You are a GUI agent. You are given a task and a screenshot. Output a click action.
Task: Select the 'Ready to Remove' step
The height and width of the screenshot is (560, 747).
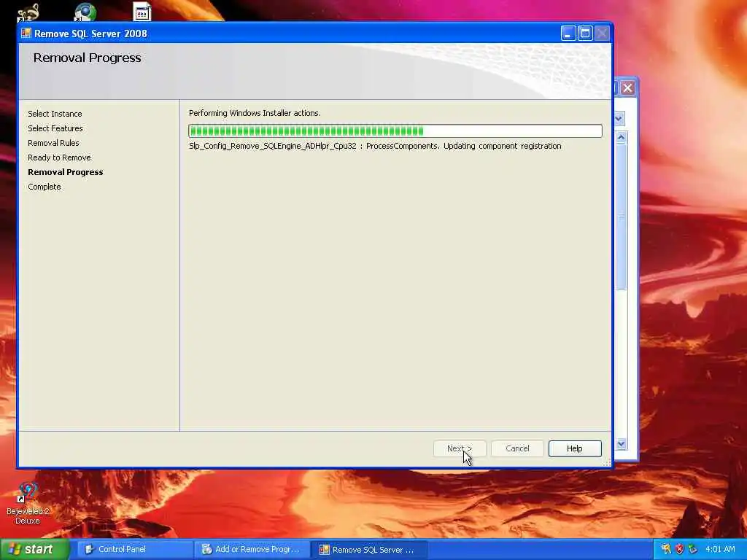click(59, 157)
